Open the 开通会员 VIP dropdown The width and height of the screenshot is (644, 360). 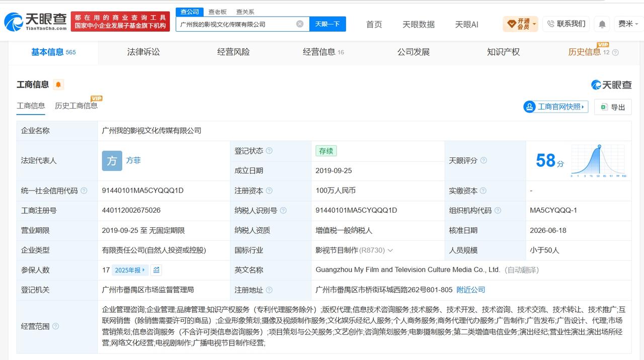point(521,24)
